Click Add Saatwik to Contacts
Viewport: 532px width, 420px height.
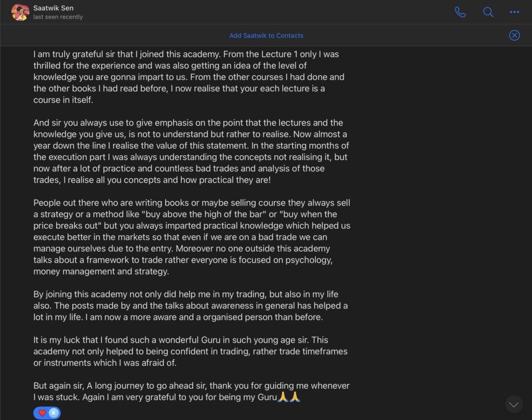(267, 36)
